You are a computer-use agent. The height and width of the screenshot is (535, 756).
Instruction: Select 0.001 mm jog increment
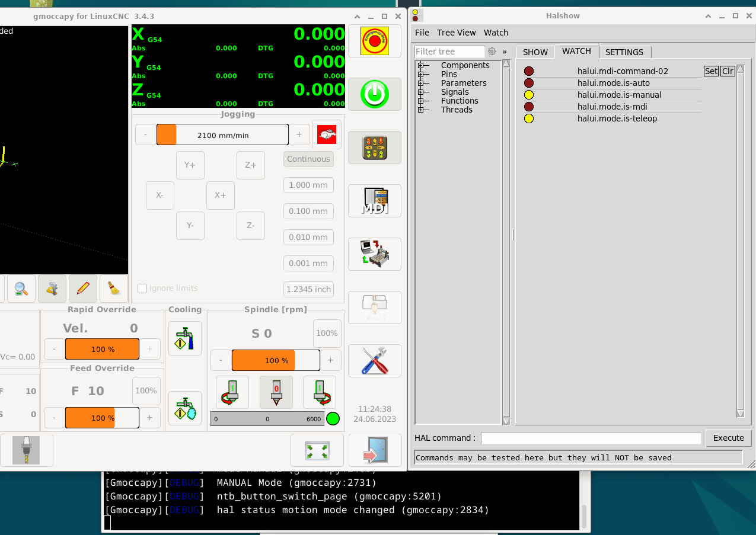[x=308, y=264]
